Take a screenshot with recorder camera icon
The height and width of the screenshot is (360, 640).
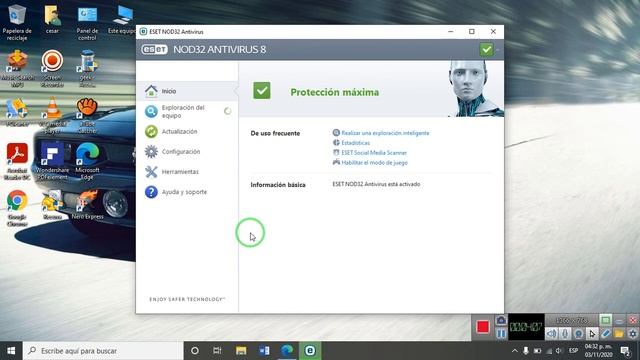click(501, 320)
